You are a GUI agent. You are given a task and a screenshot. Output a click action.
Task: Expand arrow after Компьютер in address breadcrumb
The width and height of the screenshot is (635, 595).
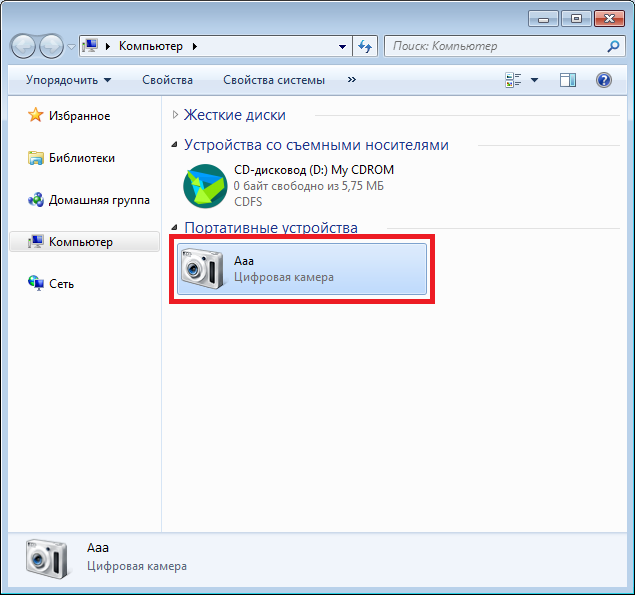[x=195, y=47]
